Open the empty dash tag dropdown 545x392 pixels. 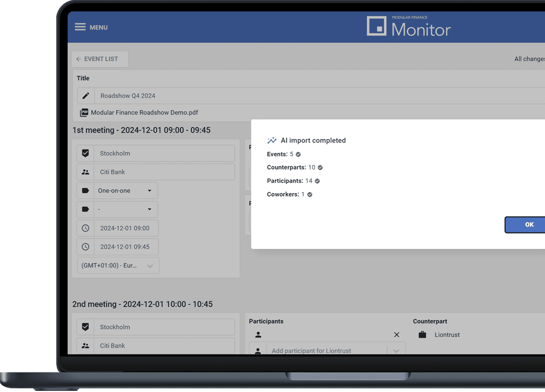(126, 209)
